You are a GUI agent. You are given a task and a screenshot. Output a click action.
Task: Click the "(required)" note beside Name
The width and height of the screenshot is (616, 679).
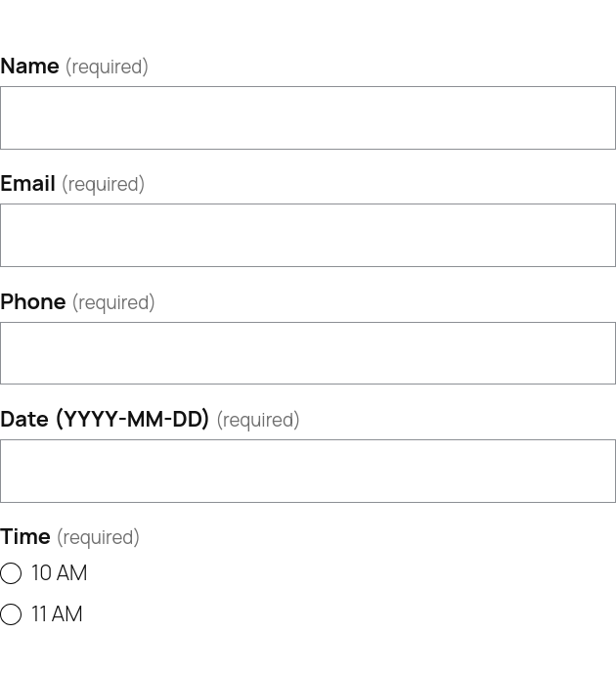click(x=107, y=68)
